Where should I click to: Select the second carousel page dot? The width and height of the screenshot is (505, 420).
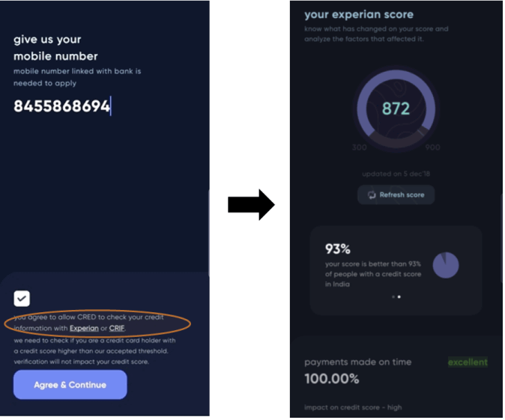click(x=399, y=296)
